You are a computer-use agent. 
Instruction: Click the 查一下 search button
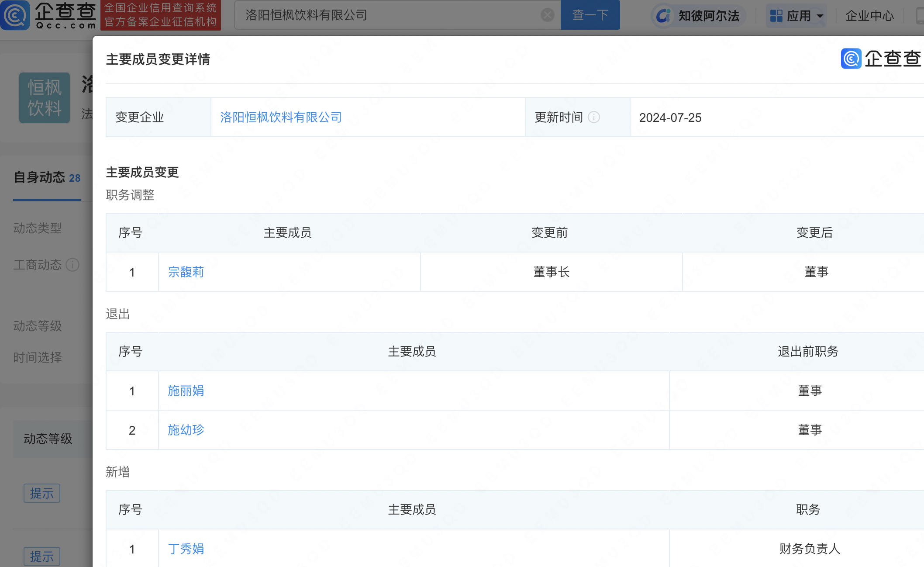coord(590,15)
